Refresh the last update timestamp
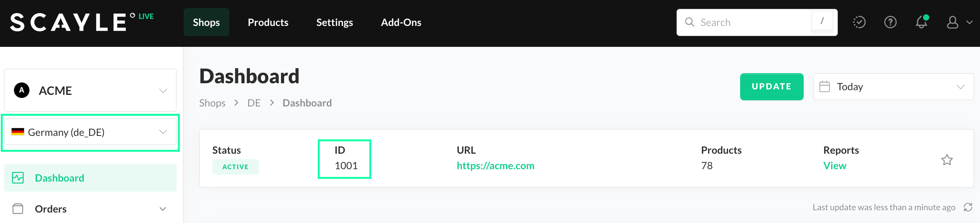Viewport: 980px width, 223px height. (968, 207)
